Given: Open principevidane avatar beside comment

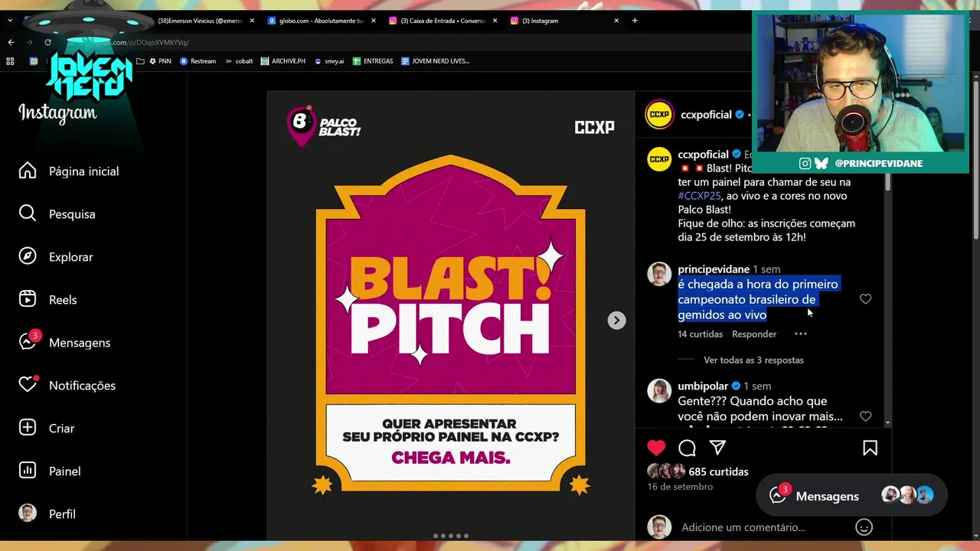Looking at the screenshot, I should 659,273.
